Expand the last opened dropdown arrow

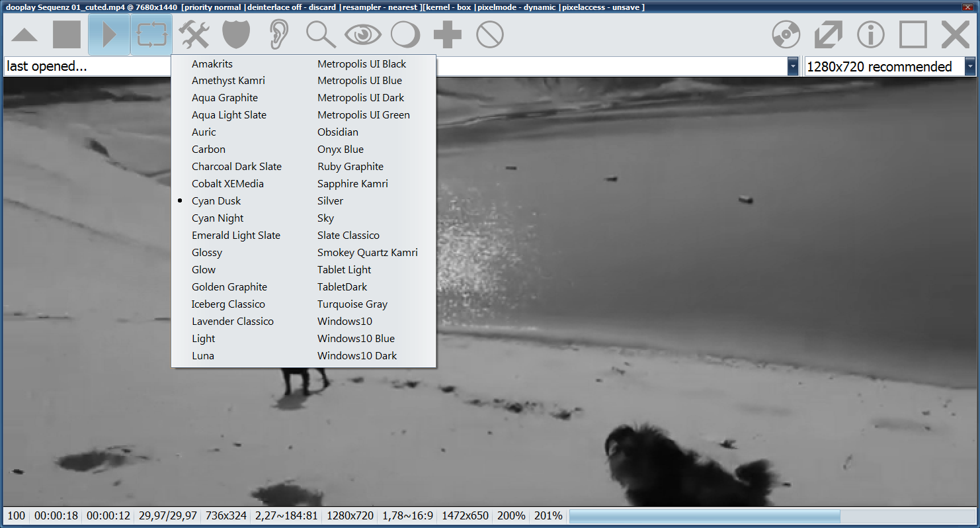pos(792,67)
